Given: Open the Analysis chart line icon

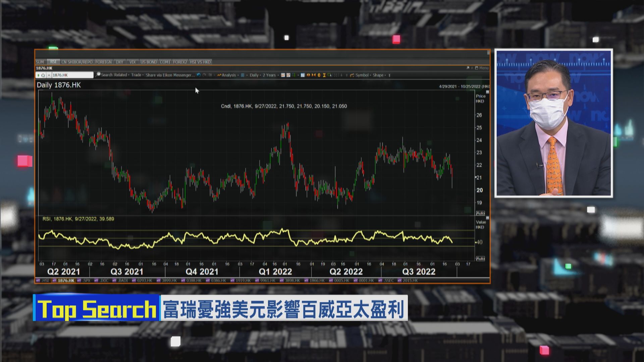Looking at the screenshot, I should tap(219, 75).
